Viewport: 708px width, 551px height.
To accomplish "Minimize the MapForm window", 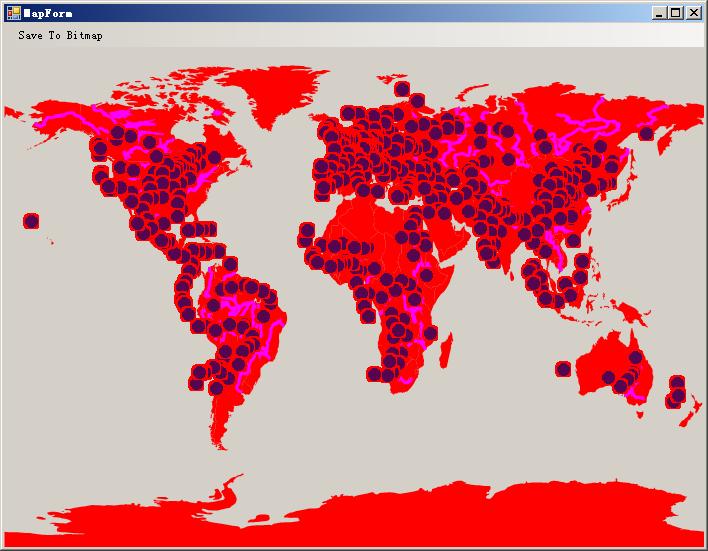I will coord(659,13).
